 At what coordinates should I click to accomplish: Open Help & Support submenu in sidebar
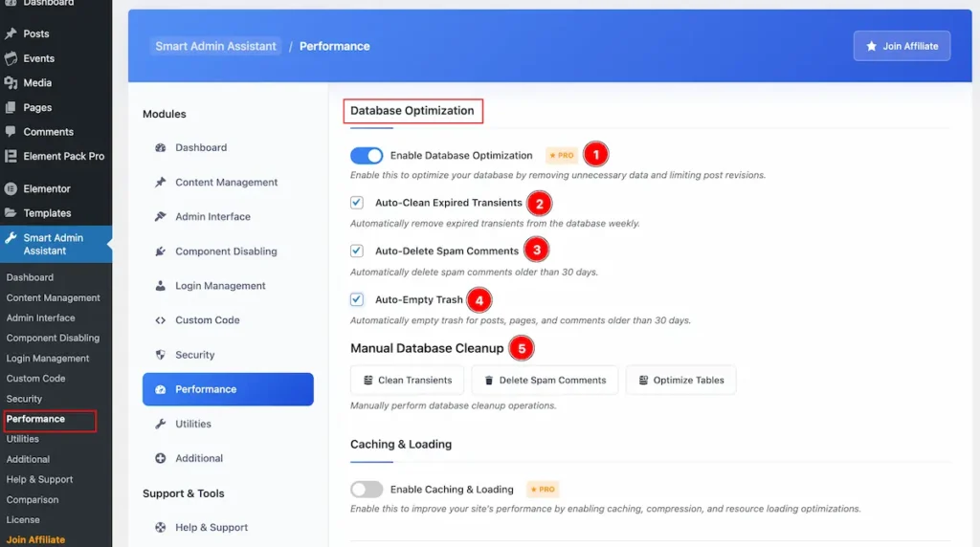pos(39,479)
